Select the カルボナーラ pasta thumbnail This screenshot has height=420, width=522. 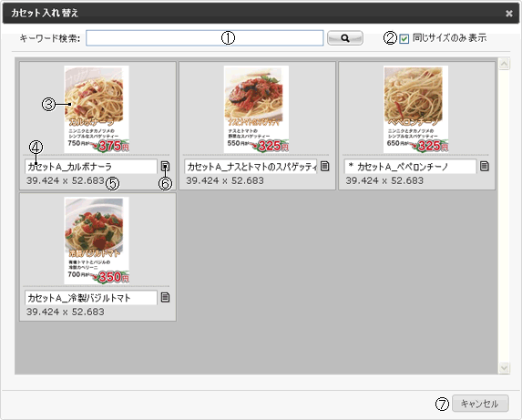(x=97, y=109)
